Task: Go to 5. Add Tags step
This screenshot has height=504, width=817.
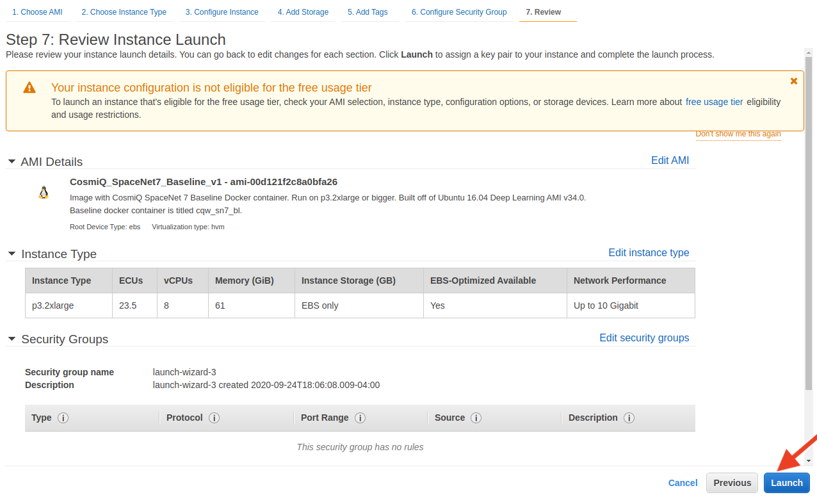Action: [368, 12]
